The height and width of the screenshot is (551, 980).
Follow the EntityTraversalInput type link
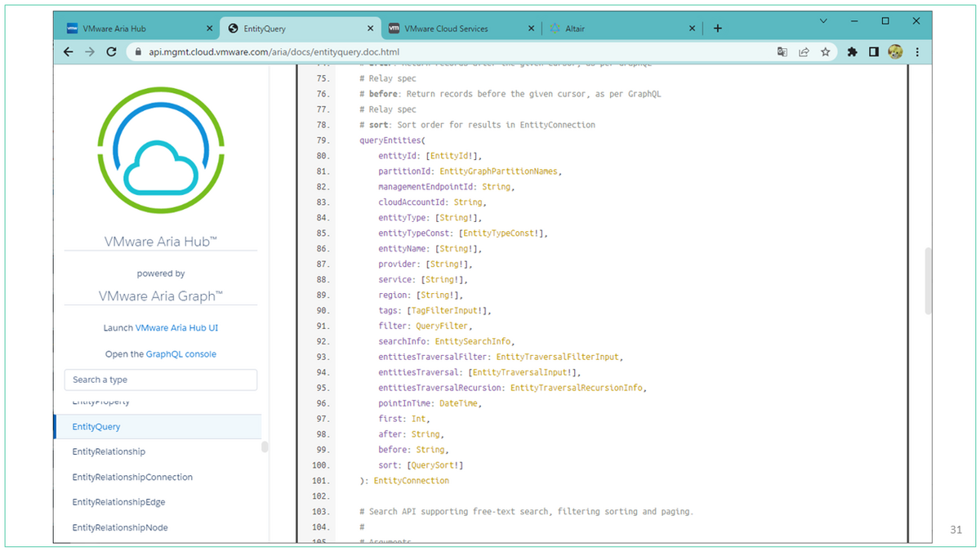(519, 373)
